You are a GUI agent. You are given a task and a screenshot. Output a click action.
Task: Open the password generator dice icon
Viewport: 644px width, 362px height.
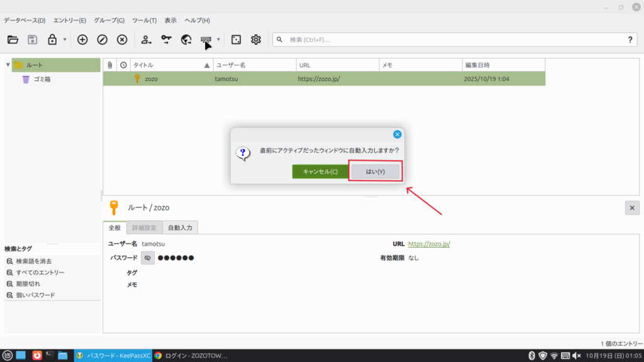pyautogui.click(x=236, y=40)
